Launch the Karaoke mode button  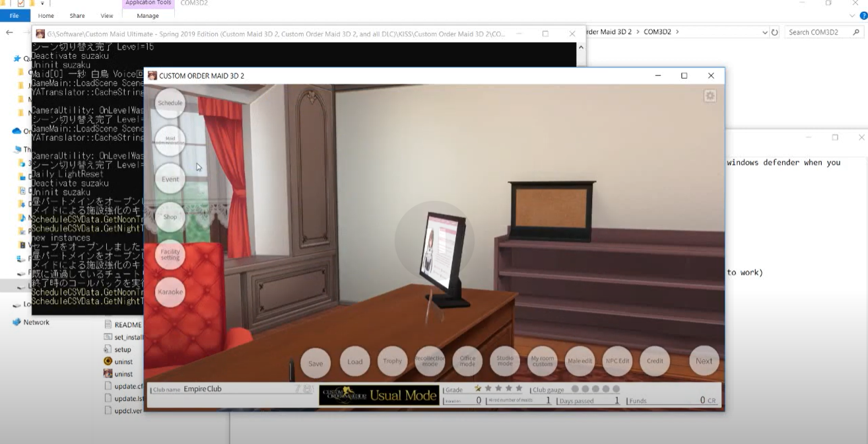click(x=170, y=292)
